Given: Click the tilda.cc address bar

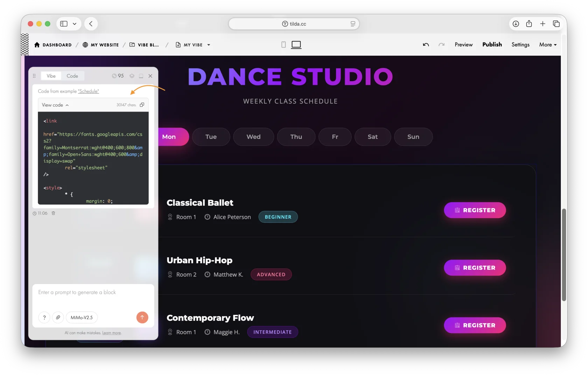Looking at the screenshot, I should coord(294,24).
